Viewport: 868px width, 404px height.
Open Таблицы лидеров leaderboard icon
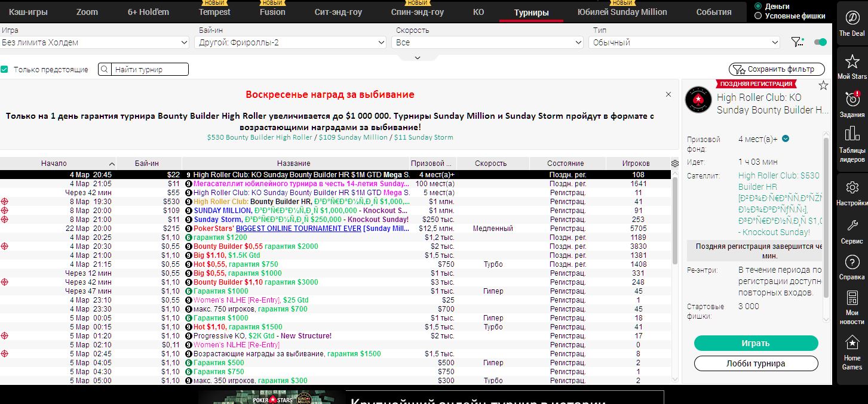(x=852, y=144)
